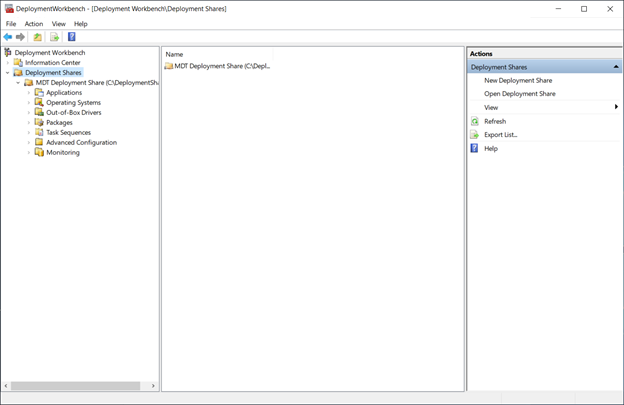Screen dimensions: 624x405
Task: Open the Help menu in menu bar
Action: pos(80,24)
